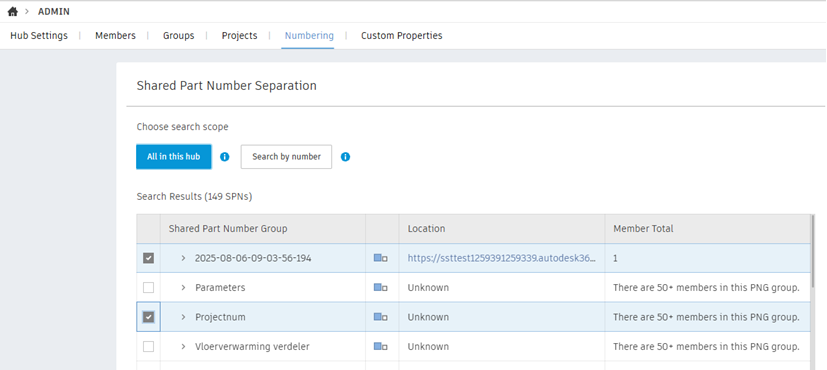The image size is (827, 370).
Task: Check the Parameters row checkbox
Action: click(x=149, y=288)
